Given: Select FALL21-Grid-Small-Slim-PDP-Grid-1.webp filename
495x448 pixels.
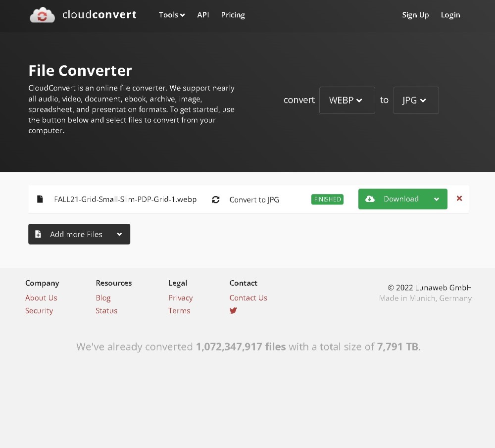Looking at the screenshot, I should 125,199.
